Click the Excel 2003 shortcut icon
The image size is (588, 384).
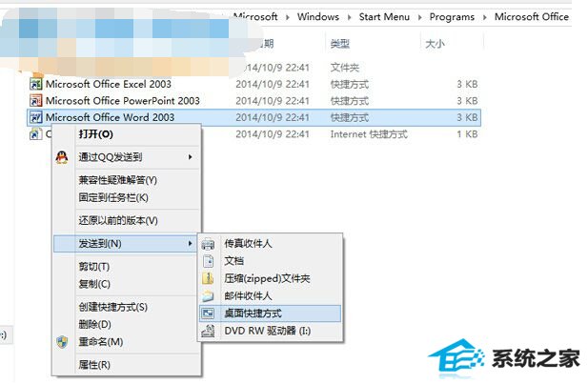coord(35,84)
